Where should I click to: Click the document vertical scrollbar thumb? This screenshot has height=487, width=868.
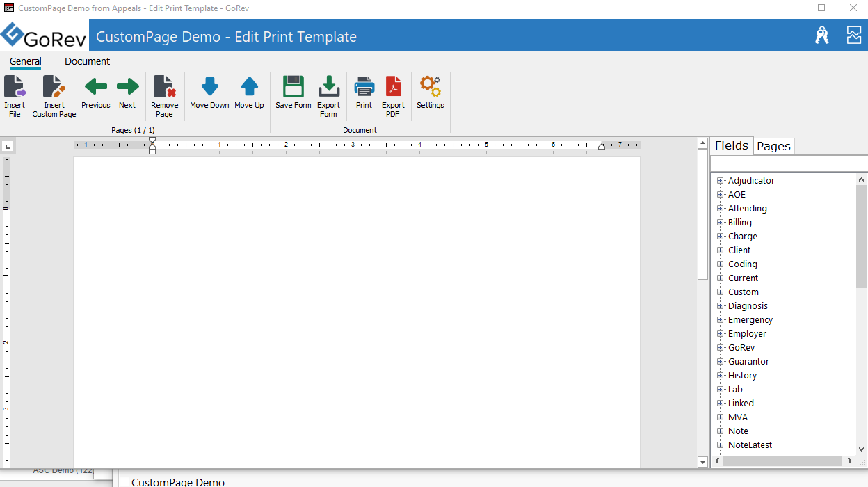(x=702, y=214)
